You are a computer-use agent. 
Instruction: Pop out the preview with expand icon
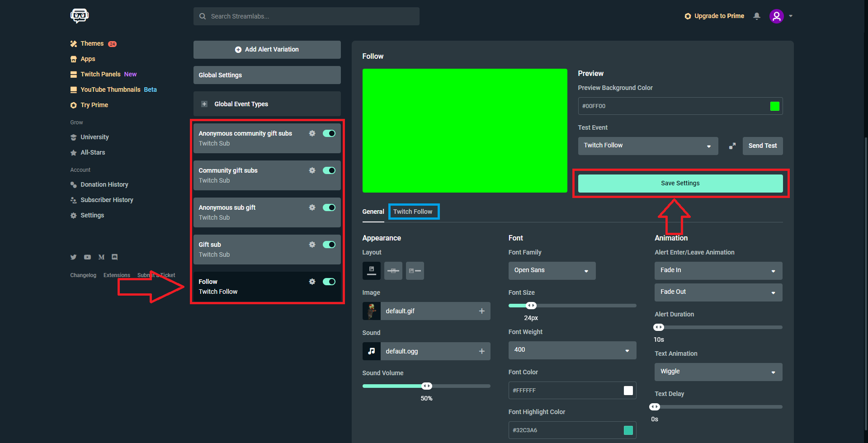[732, 146]
